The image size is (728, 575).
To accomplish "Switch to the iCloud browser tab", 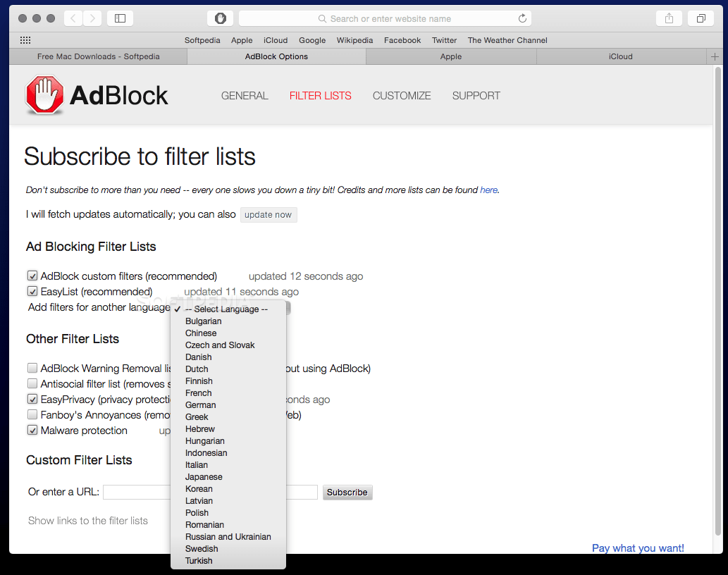I will click(x=621, y=56).
